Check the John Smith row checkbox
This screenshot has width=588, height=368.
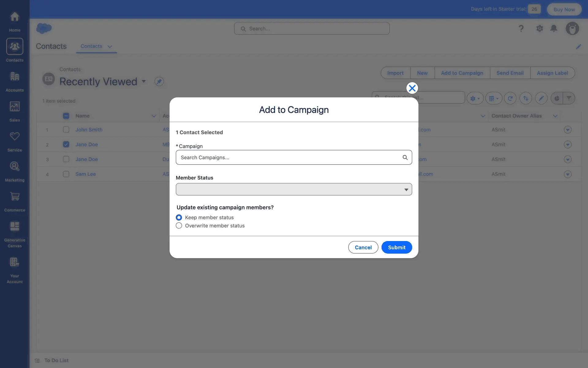(x=66, y=130)
